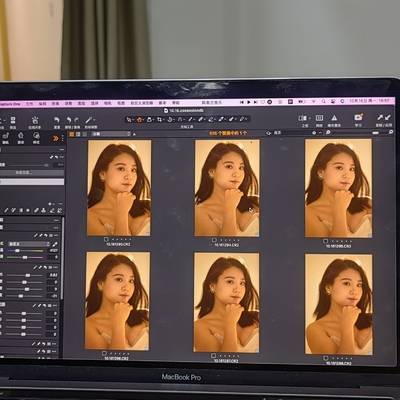Viewport: 400px width, 400px height.
Task: Click the white balance eyedropper picker icon
Action: [55, 244]
